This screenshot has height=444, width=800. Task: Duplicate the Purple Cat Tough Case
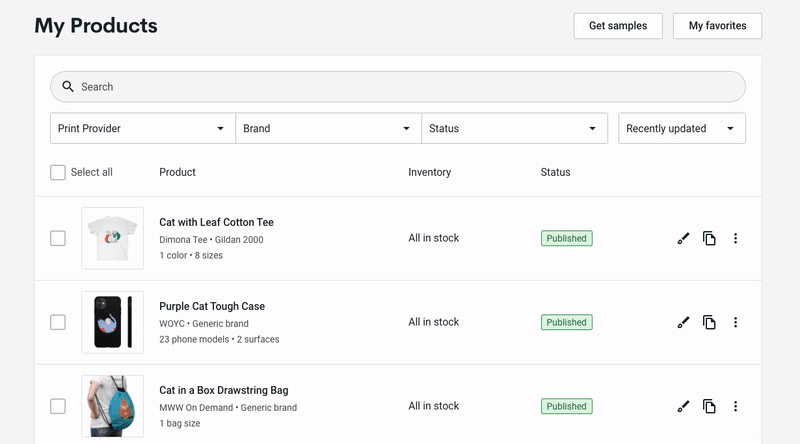pos(709,323)
